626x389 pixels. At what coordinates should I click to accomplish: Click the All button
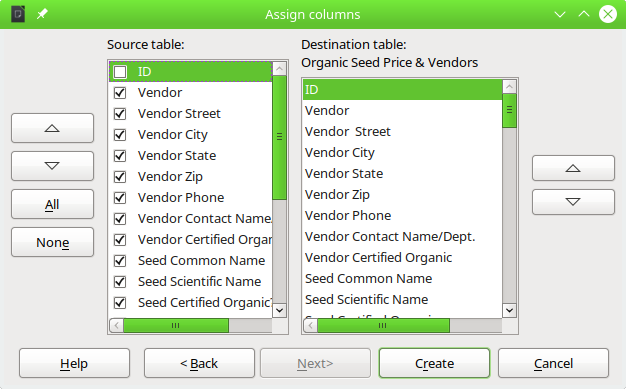(52, 204)
